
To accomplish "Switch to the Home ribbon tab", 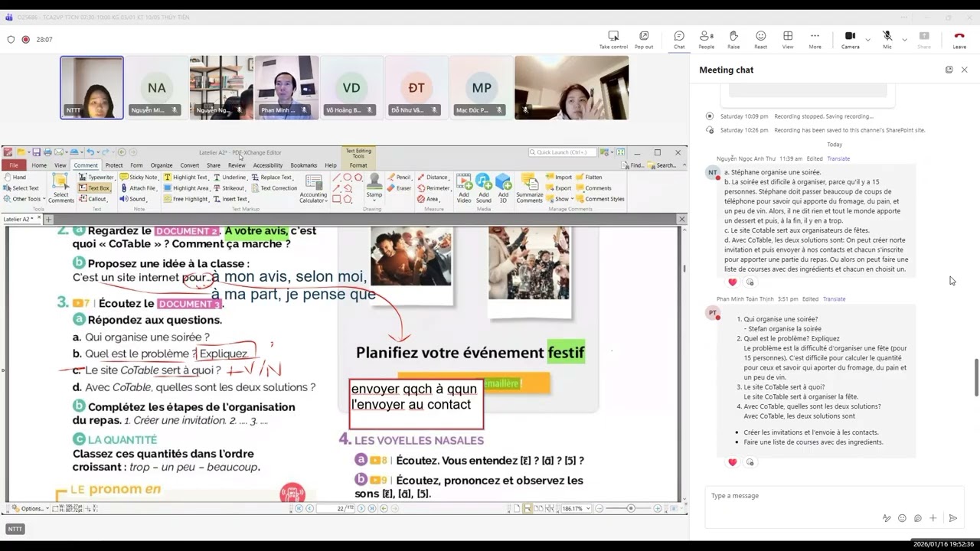I will point(39,165).
